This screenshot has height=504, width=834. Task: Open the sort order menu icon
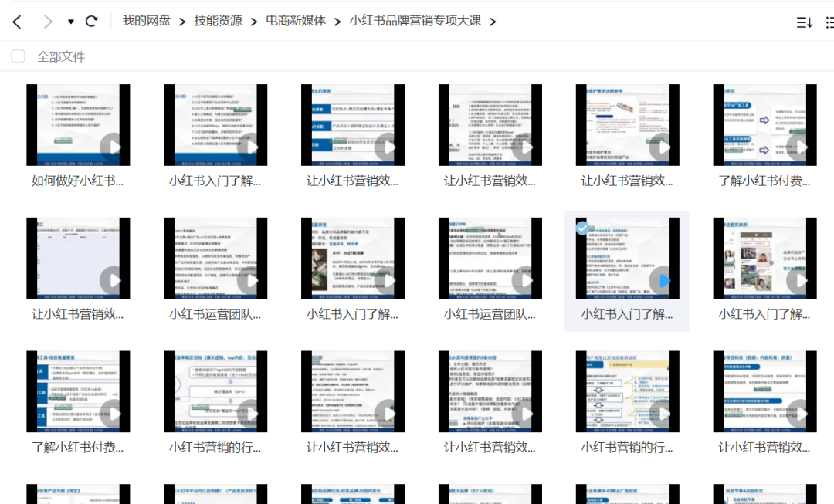click(x=804, y=22)
